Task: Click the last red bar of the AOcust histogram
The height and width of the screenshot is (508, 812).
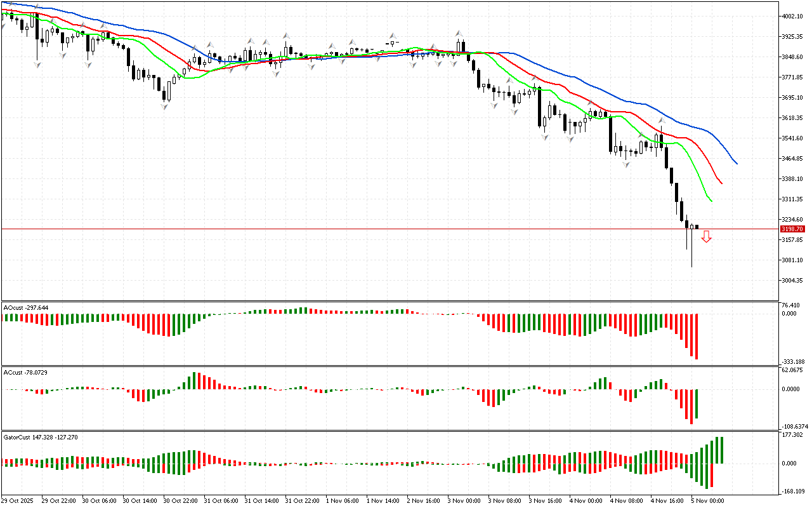Action: (x=696, y=337)
